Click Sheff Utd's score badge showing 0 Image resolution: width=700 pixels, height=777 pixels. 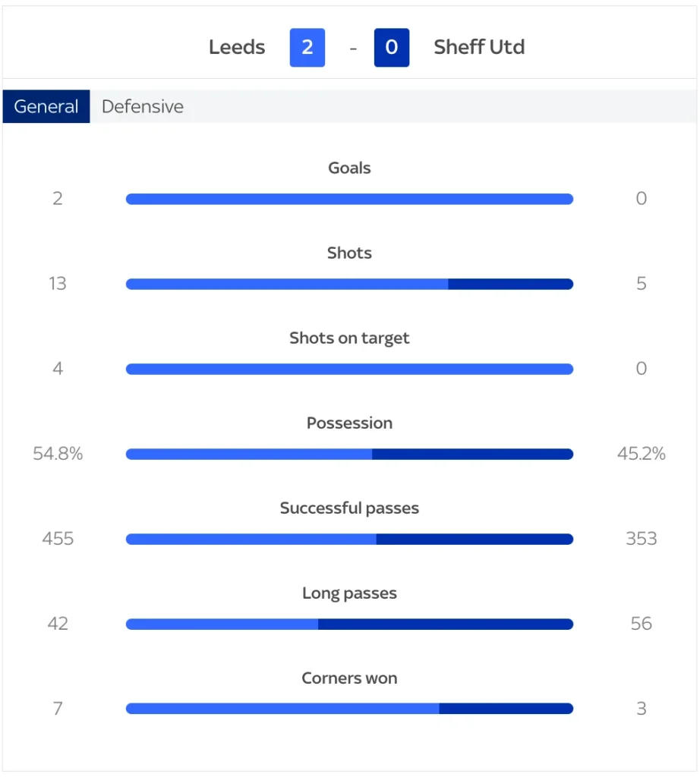392,47
